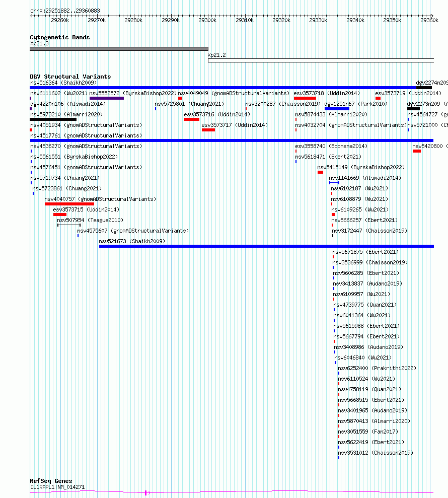The height and width of the screenshot is (498, 448).
Task: Open nsv5723861 (Chuang2021) variant
Action: coord(67,188)
